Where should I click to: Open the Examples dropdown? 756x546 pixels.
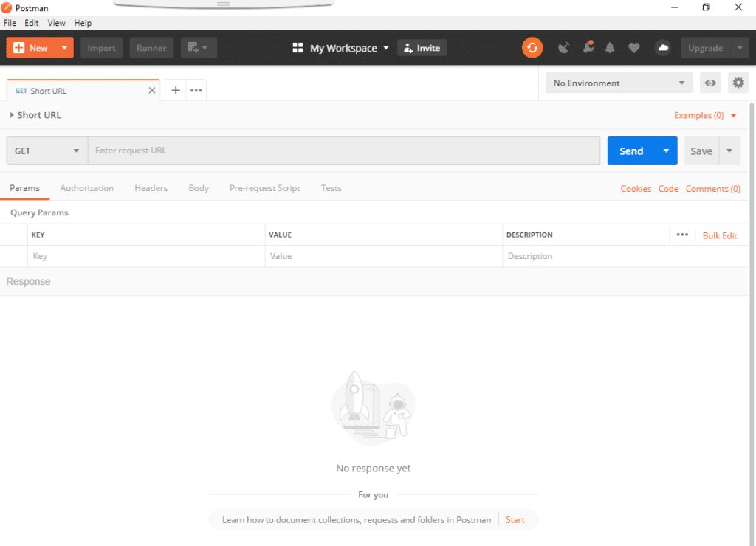(705, 115)
